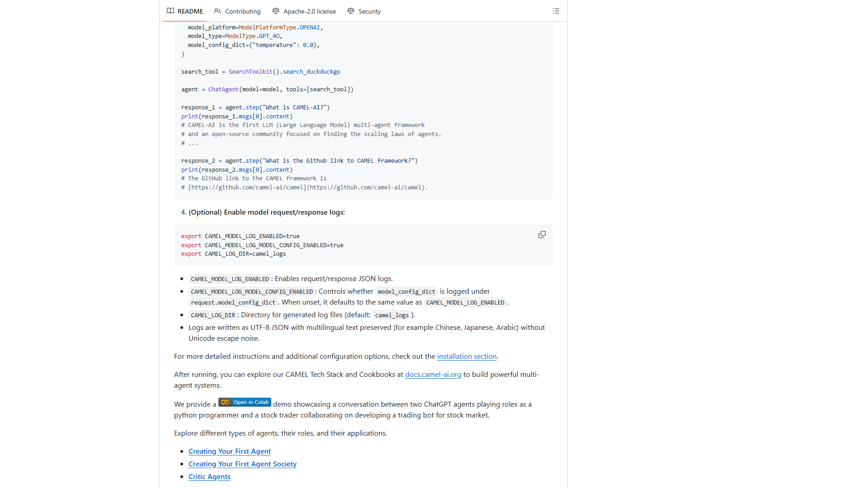Click the CAMEL_MODEL_LOG_MODEL_CONFIG_ENABLED bullet code label
This screenshot has height=488, width=868.
[252, 292]
